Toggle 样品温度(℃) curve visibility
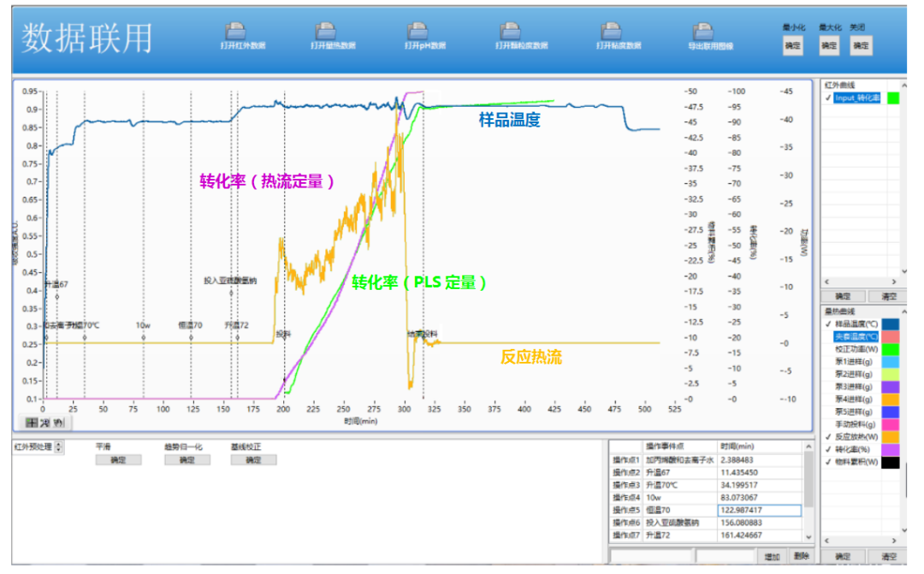 (x=827, y=324)
